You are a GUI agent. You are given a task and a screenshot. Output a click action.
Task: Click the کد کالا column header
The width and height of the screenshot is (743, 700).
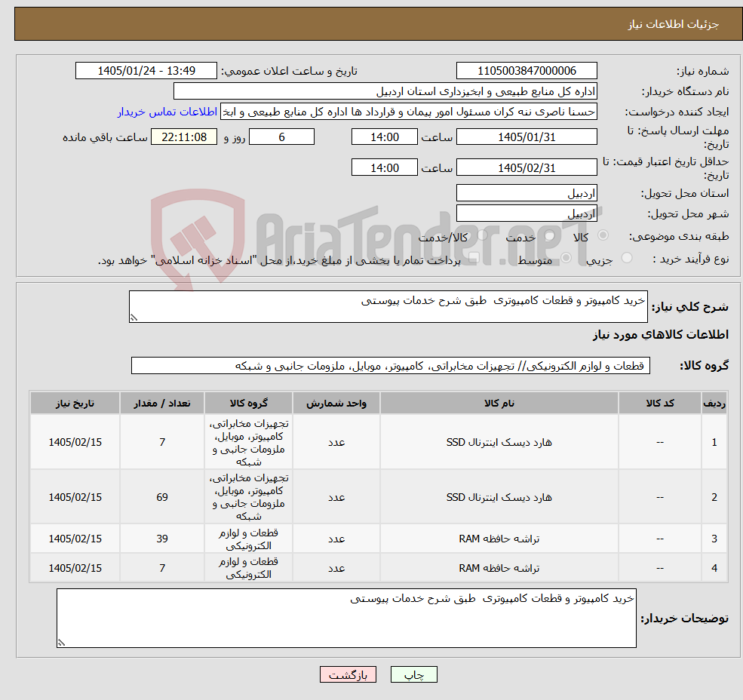tap(659, 403)
